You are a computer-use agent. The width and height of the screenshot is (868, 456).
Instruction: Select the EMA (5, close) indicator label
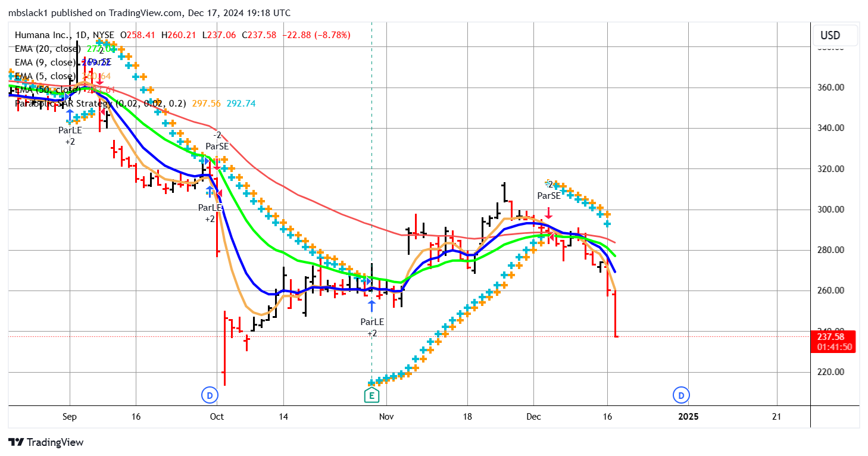[46, 76]
